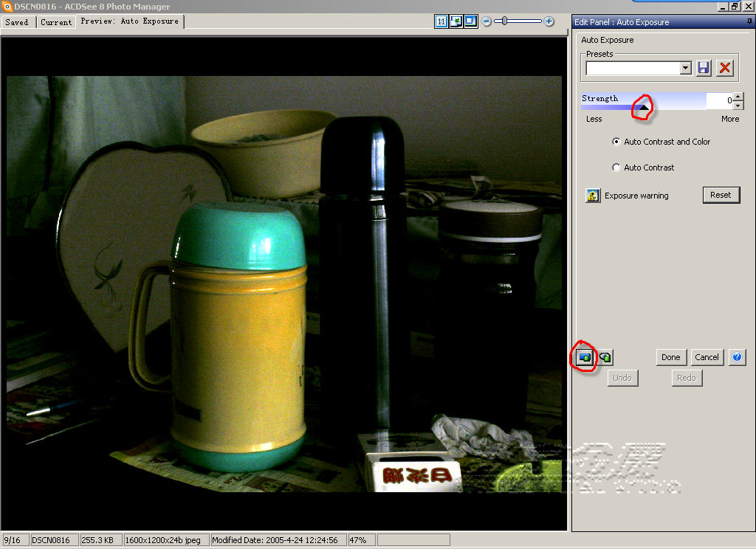Image resolution: width=756 pixels, height=549 pixels.
Task: Click the fit image view icon
Action: click(x=456, y=21)
